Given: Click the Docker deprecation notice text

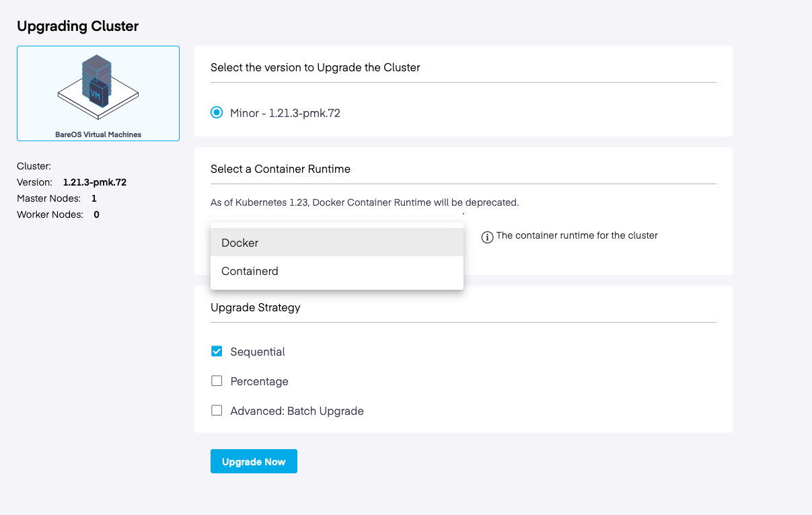Looking at the screenshot, I should [364, 202].
